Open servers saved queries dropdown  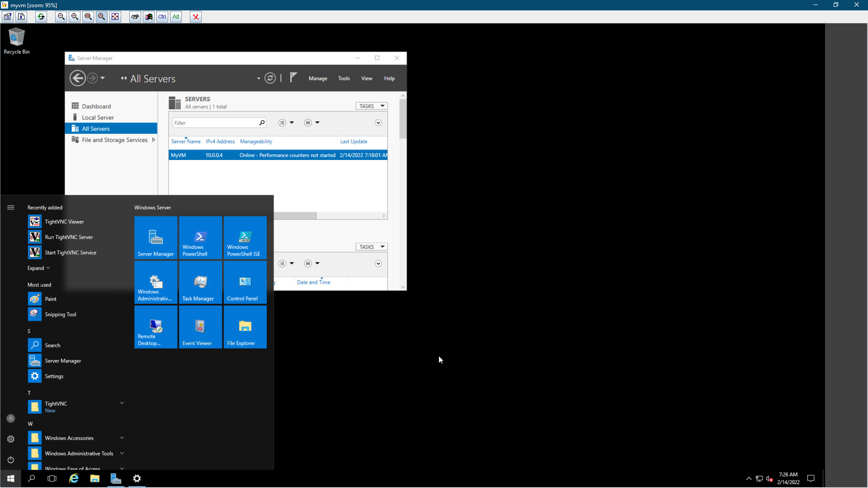[312, 123]
